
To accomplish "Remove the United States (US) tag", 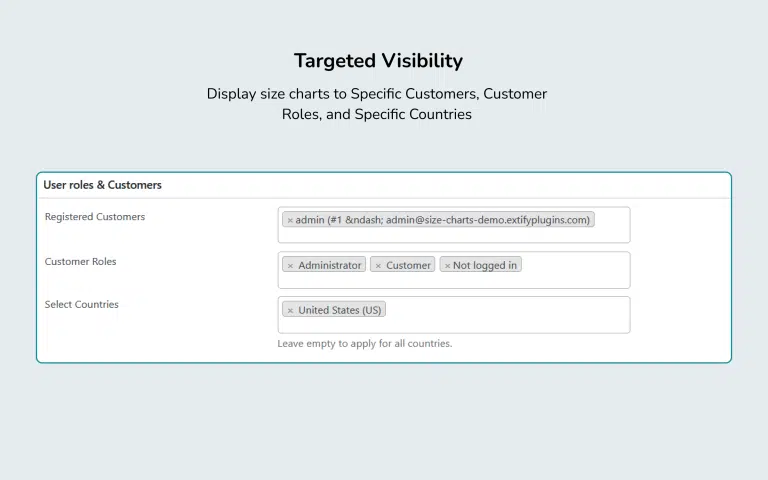I will tap(290, 311).
